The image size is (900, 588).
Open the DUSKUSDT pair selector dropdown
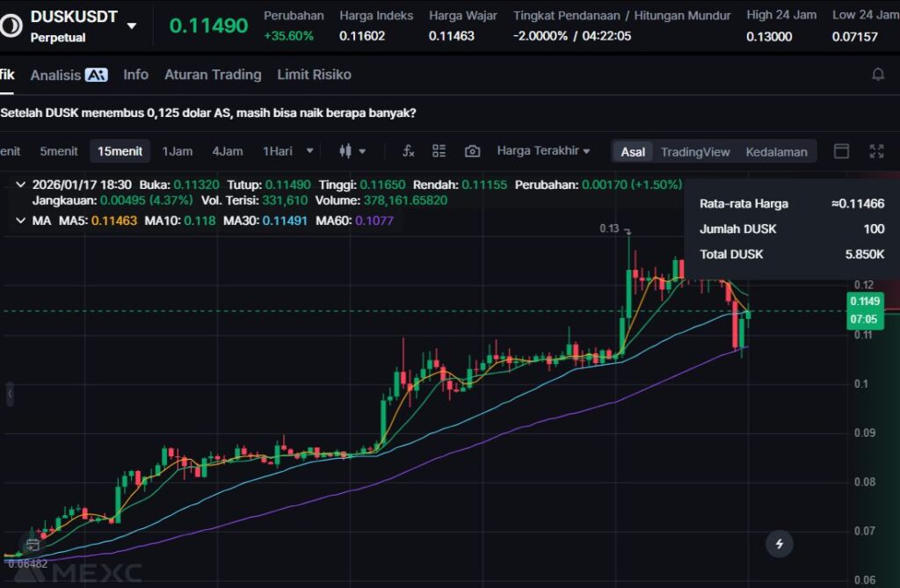(132, 25)
